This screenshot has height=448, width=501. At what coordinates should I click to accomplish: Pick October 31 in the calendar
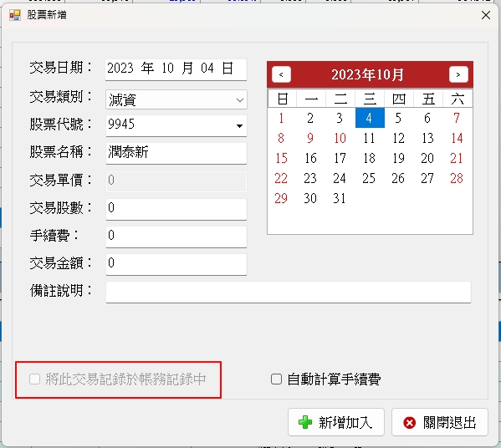(340, 198)
